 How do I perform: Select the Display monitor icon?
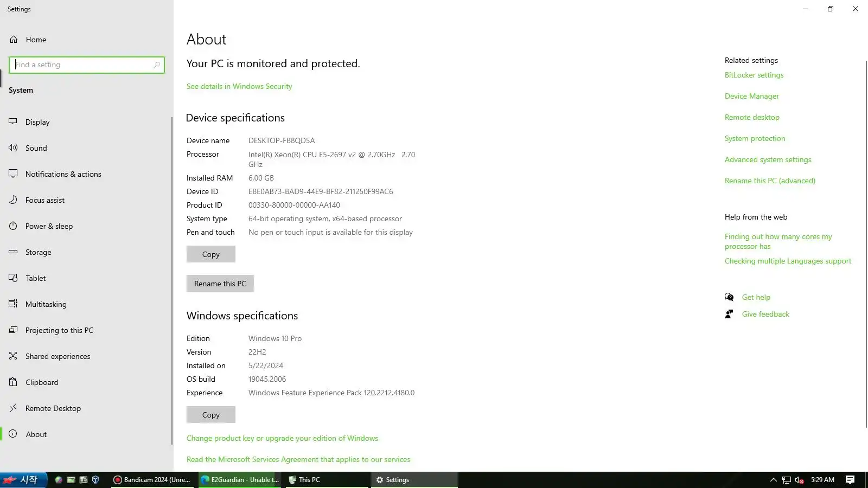[13, 122]
